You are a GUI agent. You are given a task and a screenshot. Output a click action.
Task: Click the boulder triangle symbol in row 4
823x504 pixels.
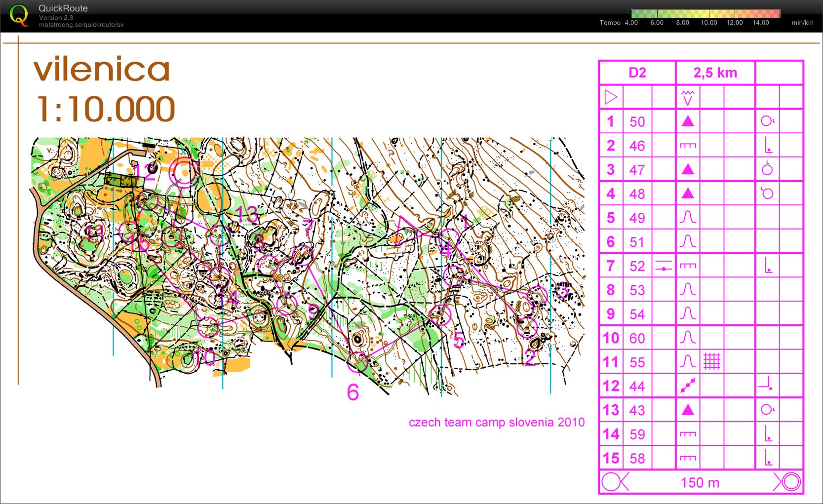[688, 193]
